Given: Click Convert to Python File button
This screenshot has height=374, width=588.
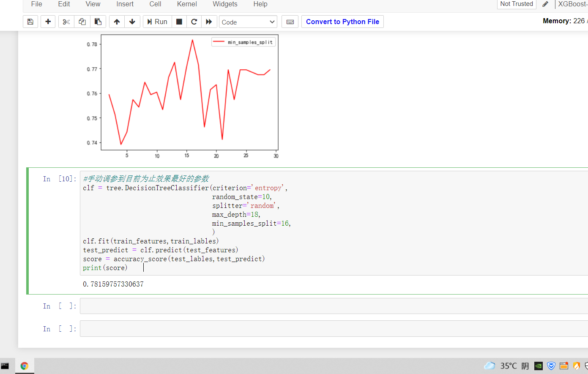Looking at the screenshot, I should (x=342, y=22).
